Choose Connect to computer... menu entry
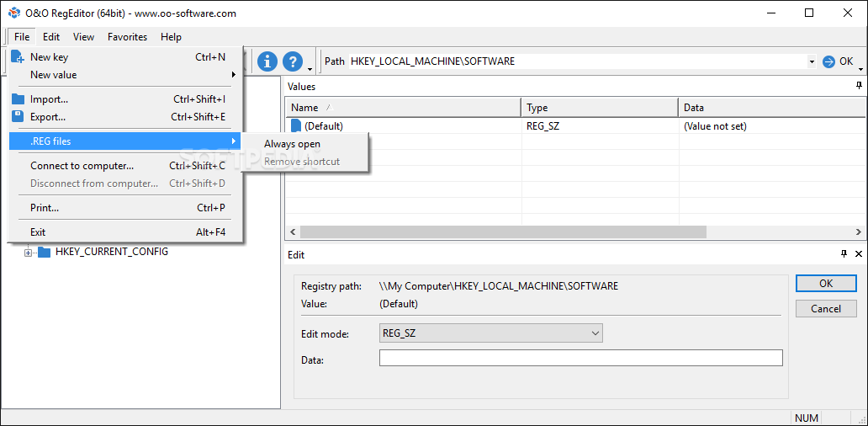The image size is (868, 426). tap(125, 166)
